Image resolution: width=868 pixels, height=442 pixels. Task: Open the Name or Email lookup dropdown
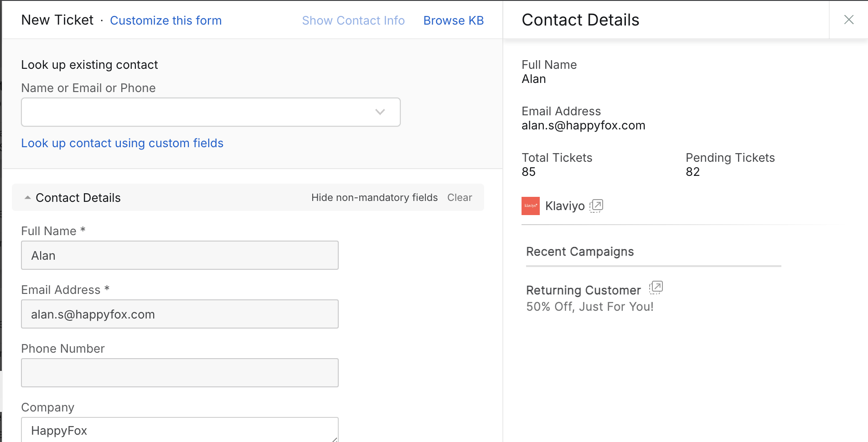click(380, 112)
